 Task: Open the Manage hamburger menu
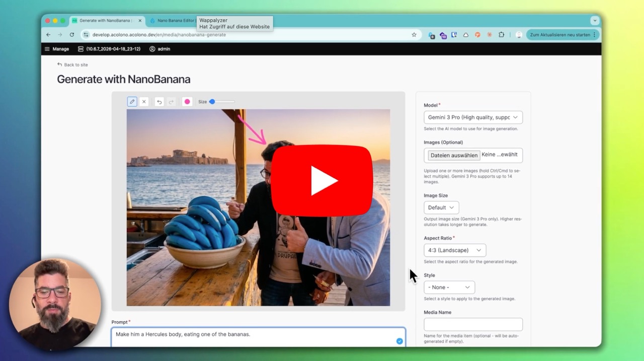pyautogui.click(x=56, y=49)
